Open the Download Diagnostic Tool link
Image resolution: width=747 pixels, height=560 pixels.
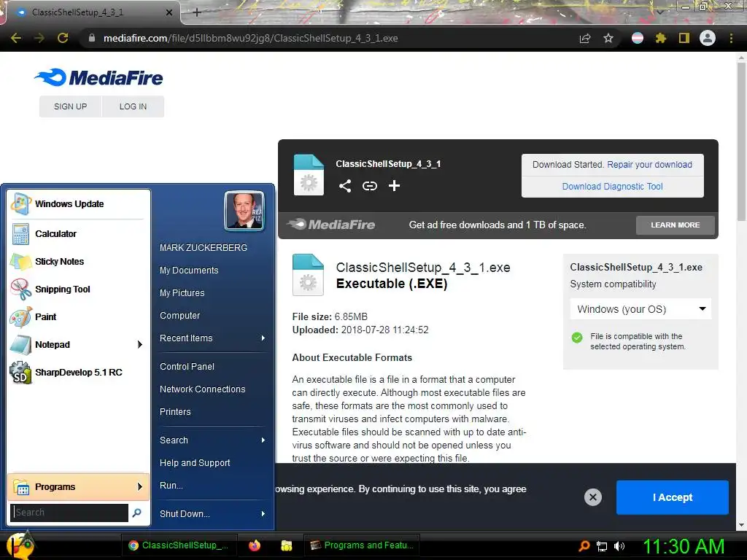click(x=612, y=187)
